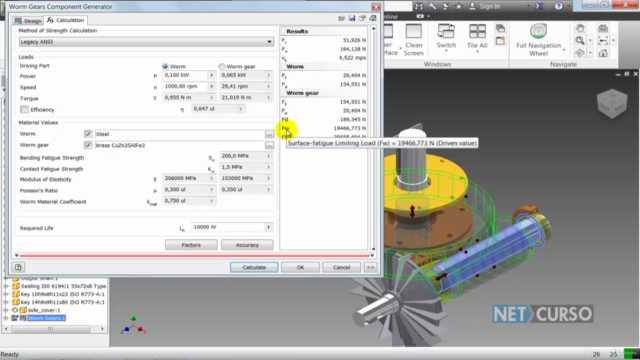Click the browser tree horizontal scrollbar thumb
The image size is (640, 360).
pos(50,329)
